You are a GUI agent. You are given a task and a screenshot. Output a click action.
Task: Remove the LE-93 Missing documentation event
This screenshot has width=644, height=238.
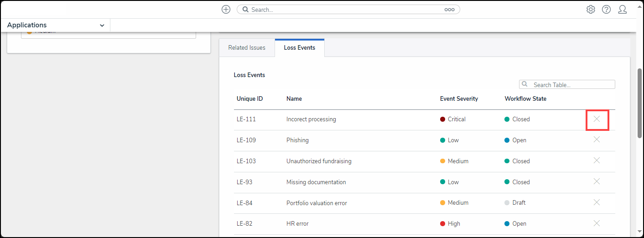point(597,181)
